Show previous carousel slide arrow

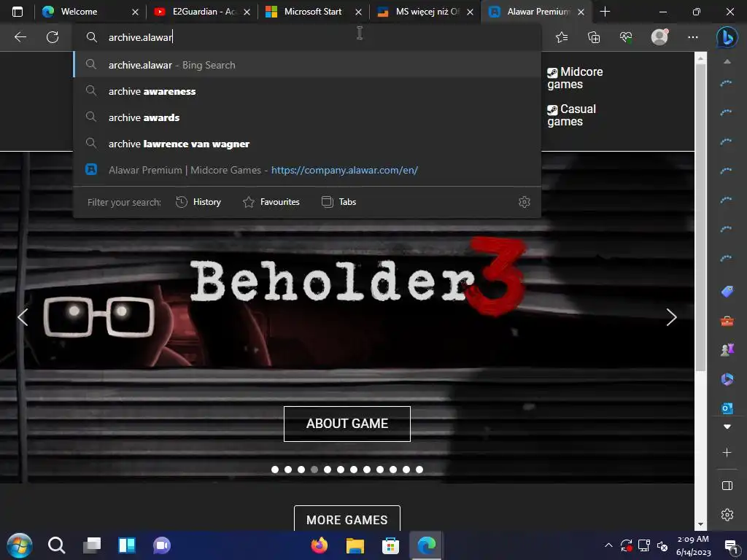23,317
